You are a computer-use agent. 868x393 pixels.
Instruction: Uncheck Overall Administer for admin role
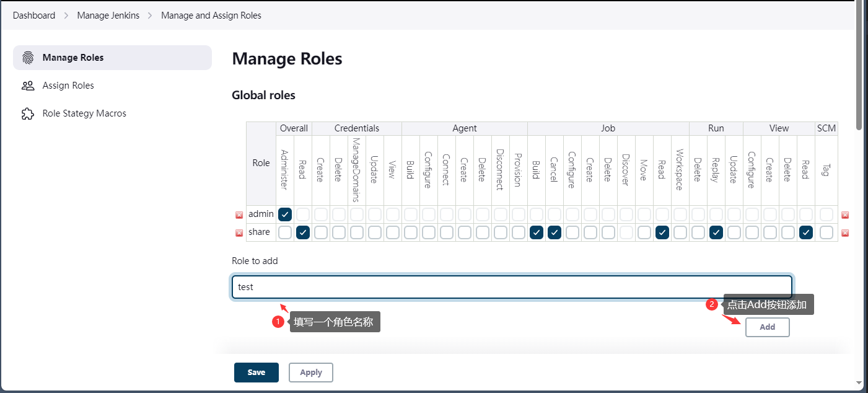(x=285, y=214)
